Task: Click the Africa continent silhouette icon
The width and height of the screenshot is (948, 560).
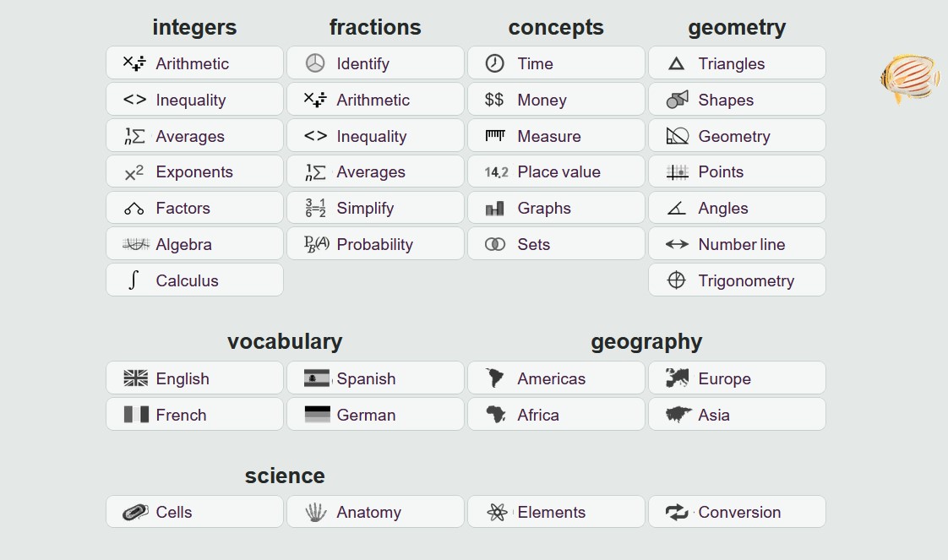Action: pyautogui.click(x=496, y=415)
